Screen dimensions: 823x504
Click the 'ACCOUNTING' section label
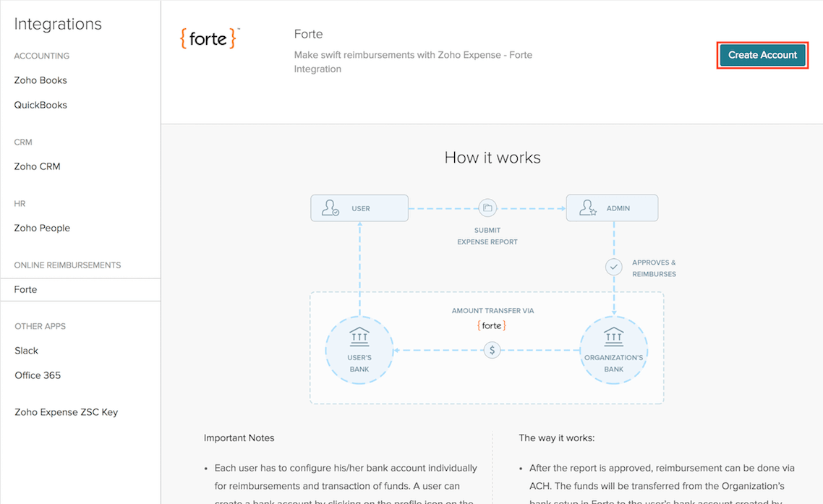coord(41,56)
